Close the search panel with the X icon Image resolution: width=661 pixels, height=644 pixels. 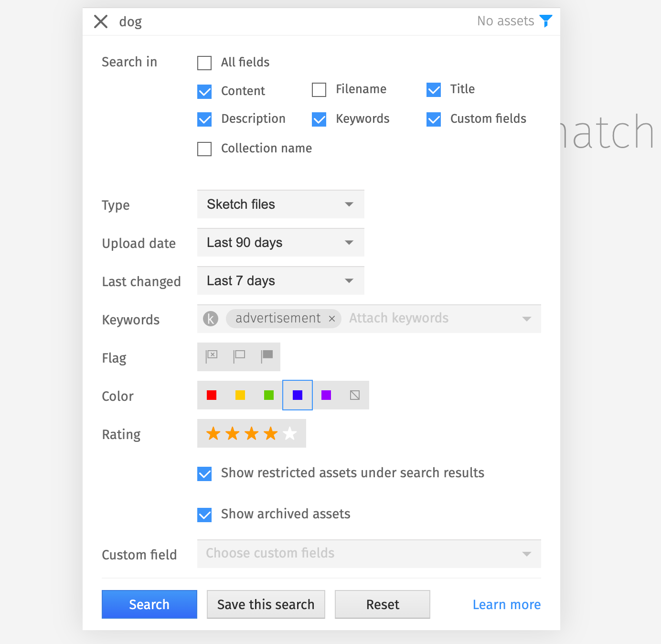(x=101, y=21)
